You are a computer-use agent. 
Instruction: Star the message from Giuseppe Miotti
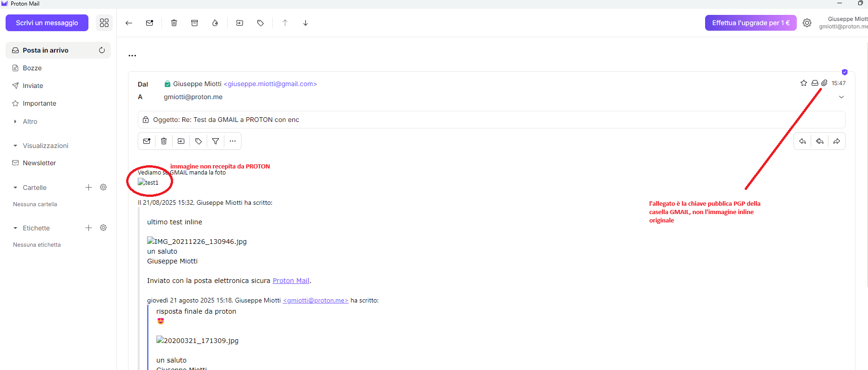click(804, 83)
